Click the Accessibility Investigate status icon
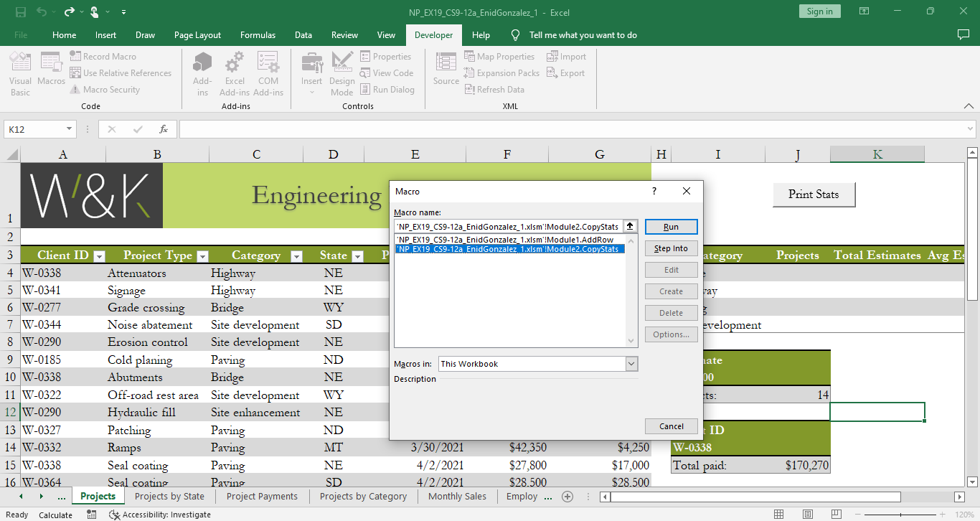 click(114, 515)
